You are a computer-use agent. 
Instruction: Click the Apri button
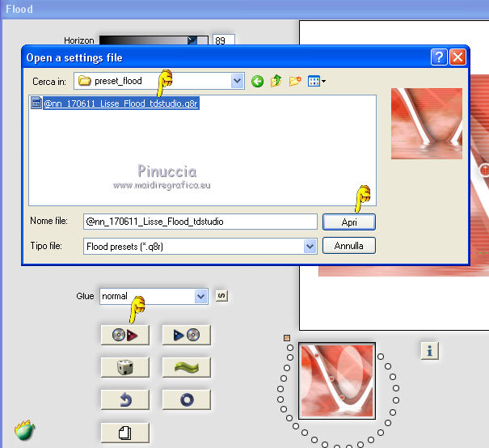[349, 222]
